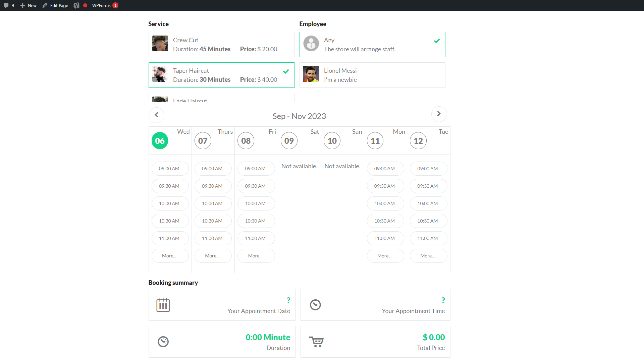Advance to next week using right chevron
Viewport: 644px width, 362px height.
click(439, 114)
